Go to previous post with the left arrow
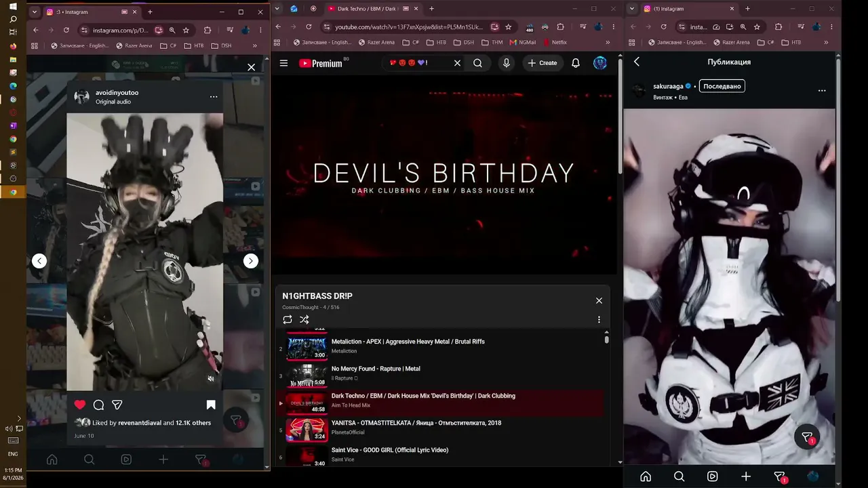The width and height of the screenshot is (868, 488). tap(39, 261)
